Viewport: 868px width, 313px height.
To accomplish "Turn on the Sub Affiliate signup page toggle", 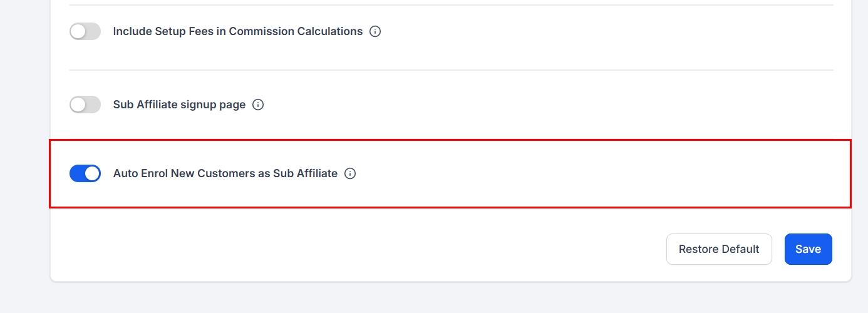I will 85,105.
